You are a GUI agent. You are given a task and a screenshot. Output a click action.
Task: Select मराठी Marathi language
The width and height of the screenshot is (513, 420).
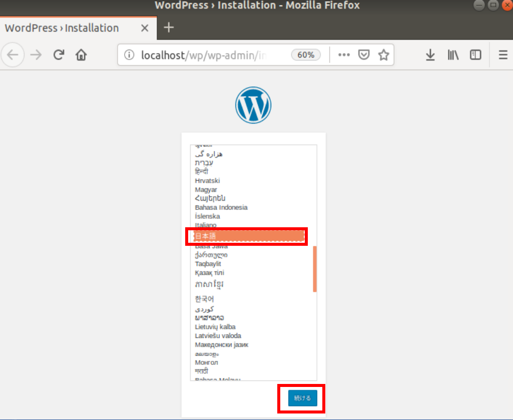coord(201,371)
